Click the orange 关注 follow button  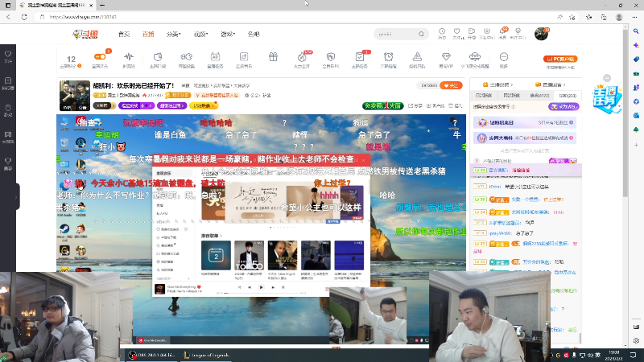tap(451, 85)
